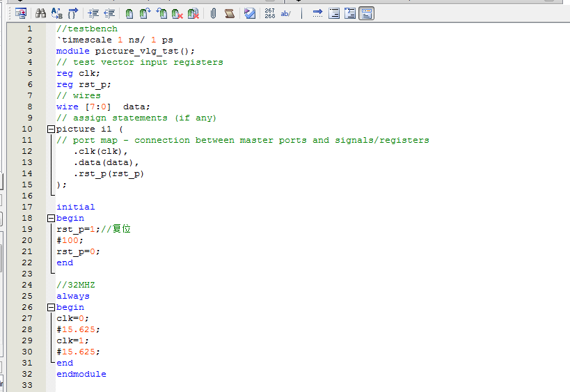The image size is (570, 392).
Task: Collapse the picture i1 block fold marker
Action: coord(51,130)
